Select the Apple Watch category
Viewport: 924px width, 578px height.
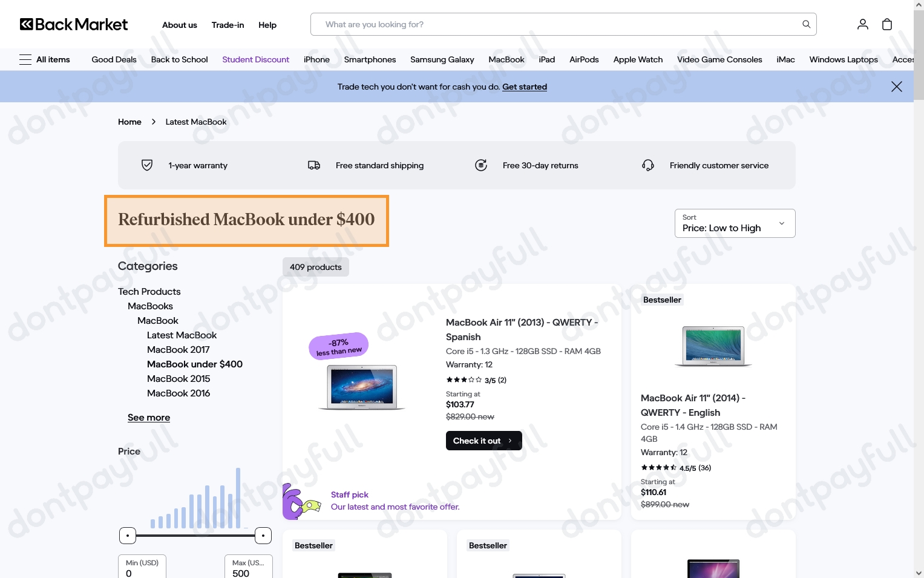point(638,59)
